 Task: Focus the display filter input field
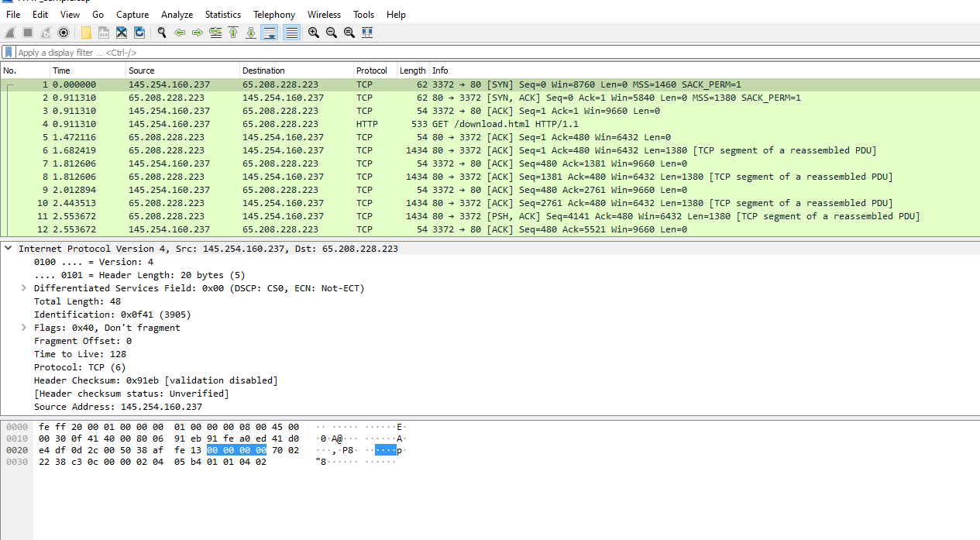496,52
